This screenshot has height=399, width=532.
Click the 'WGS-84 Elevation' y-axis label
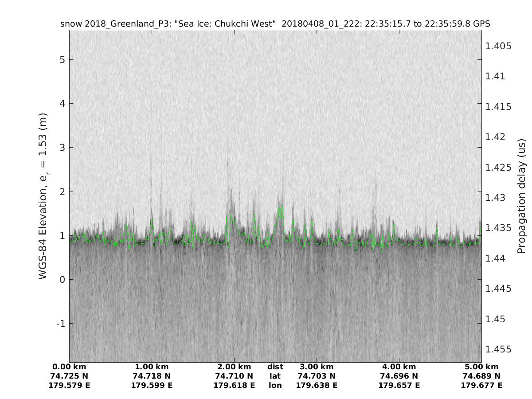pyautogui.click(x=43, y=196)
